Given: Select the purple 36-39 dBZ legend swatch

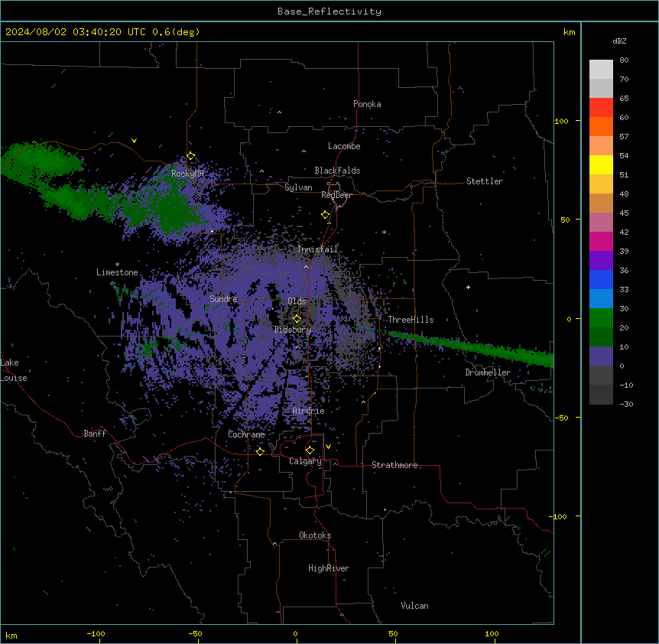Looking at the screenshot, I should (x=601, y=260).
